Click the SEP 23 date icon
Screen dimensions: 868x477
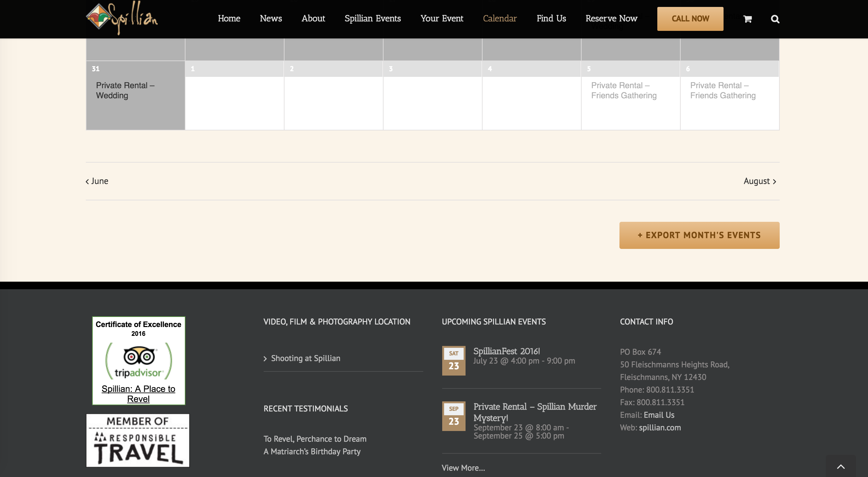coord(453,416)
